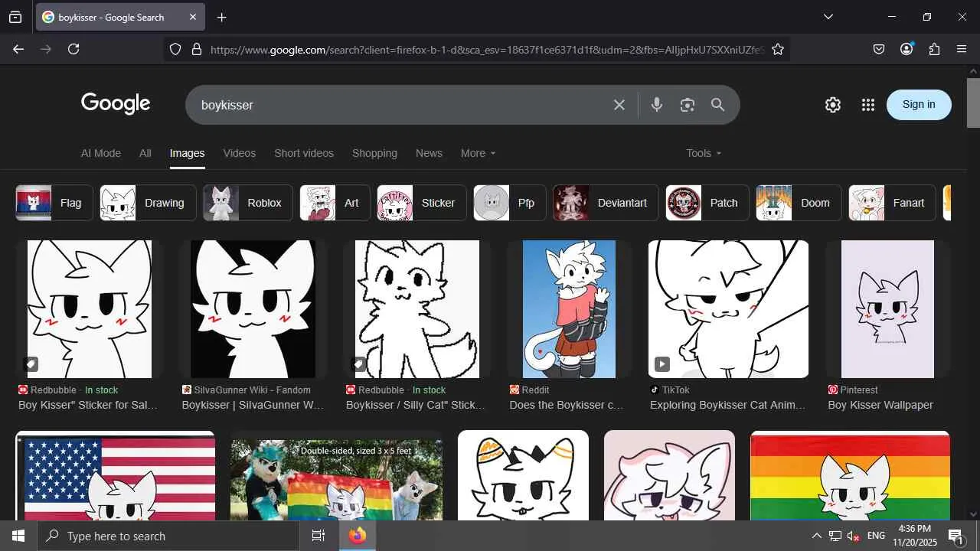The width and height of the screenshot is (980, 551).
Task: Open the Windows notification center
Action: pyautogui.click(x=955, y=536)
